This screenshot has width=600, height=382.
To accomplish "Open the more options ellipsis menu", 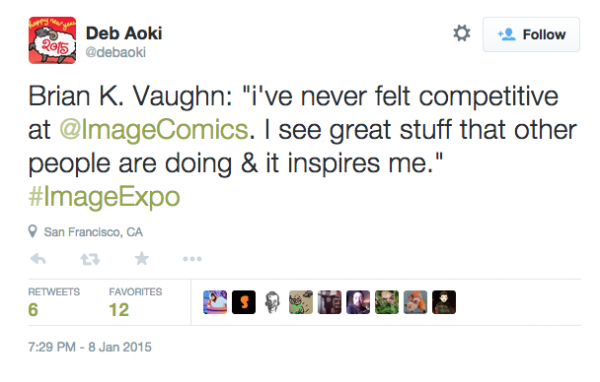I will [x=192, y=259].
